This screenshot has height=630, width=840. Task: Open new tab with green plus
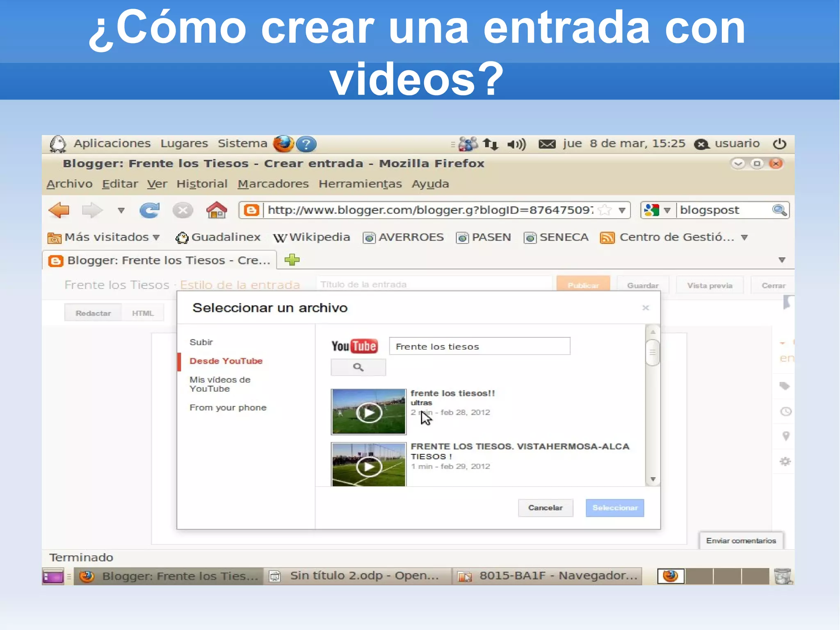coord(292,259)
